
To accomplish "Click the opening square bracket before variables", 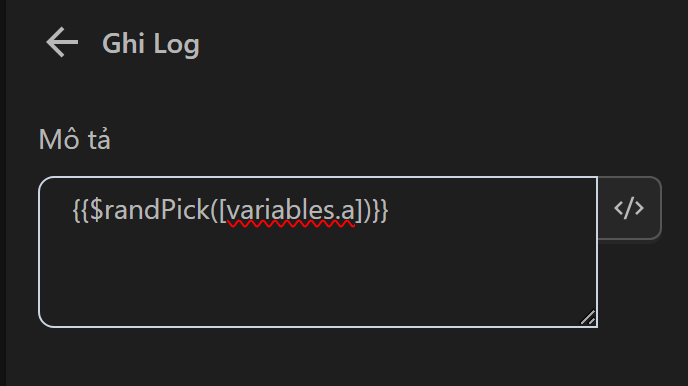I will coord(223,211).
